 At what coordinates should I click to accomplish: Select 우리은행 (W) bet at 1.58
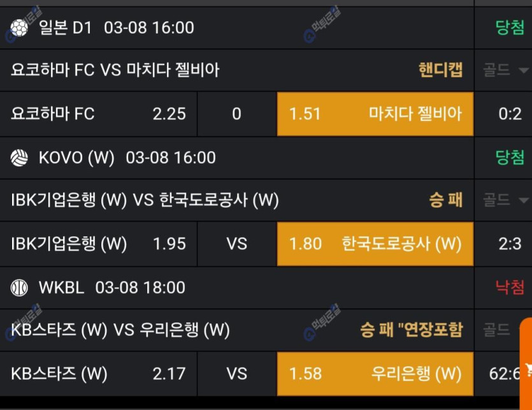click(x=375, y=373)
